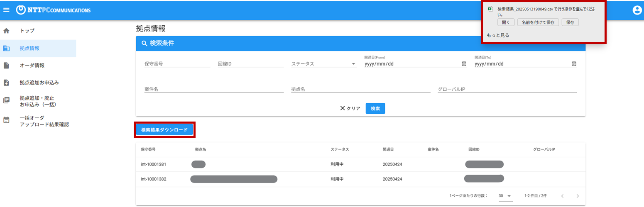
Task: Click the Excel file icon in download popup
Action: (x=490, y=9)
